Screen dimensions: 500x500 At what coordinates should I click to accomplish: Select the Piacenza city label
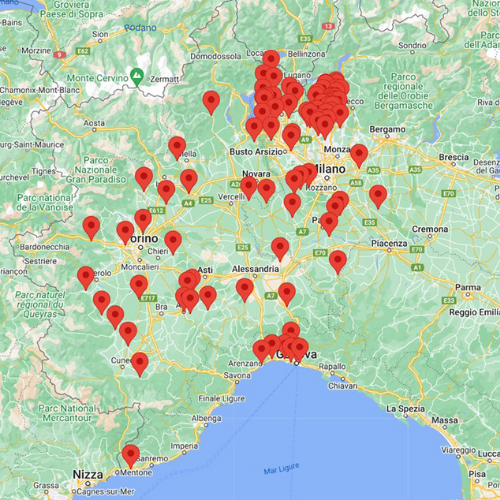pos(389,243)
